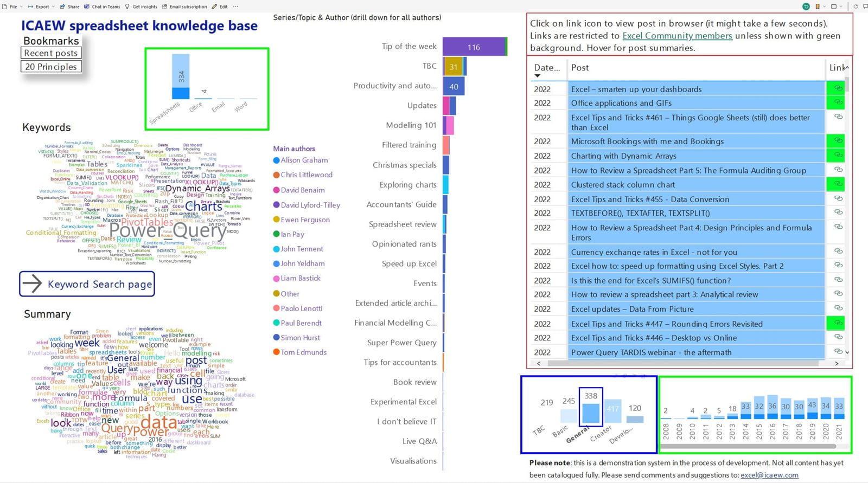The height and width of the screenshot is (483, 868).
Task: Click the refresh visuals icon
Action: point(856,7)
